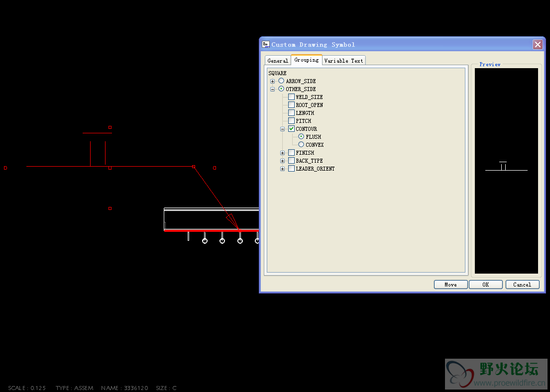Viewport: 550px width, 392px height.
Task: Switch to the General tab
Action: pyautogui.click(x=277, y=61)
